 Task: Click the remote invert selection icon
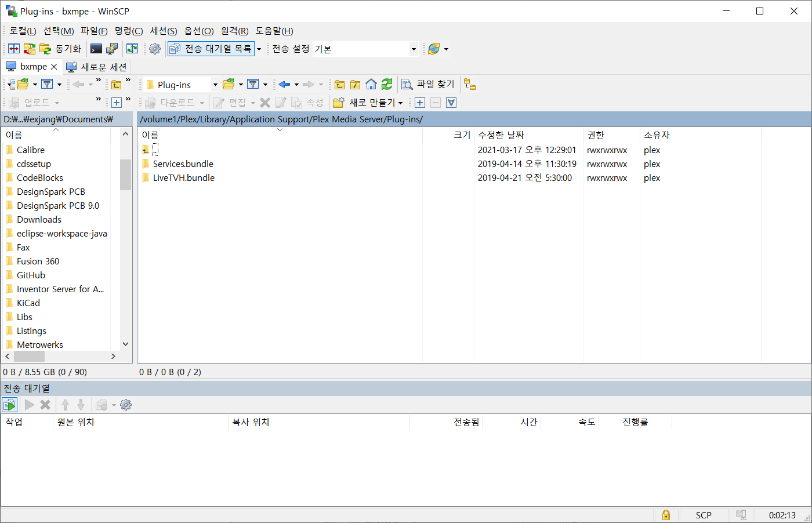tap(451, 103)
